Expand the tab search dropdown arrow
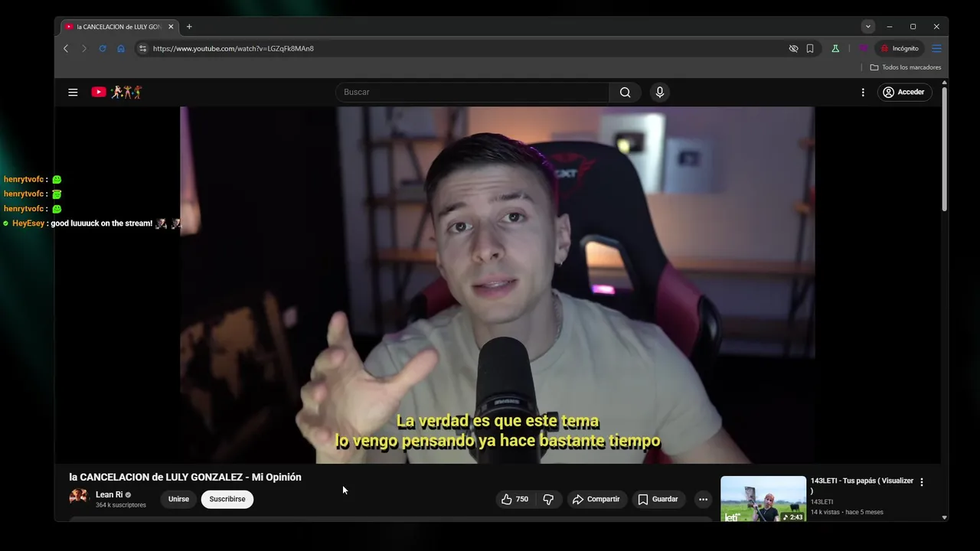Viewport: 980px width, 551px height. point(867,27)
